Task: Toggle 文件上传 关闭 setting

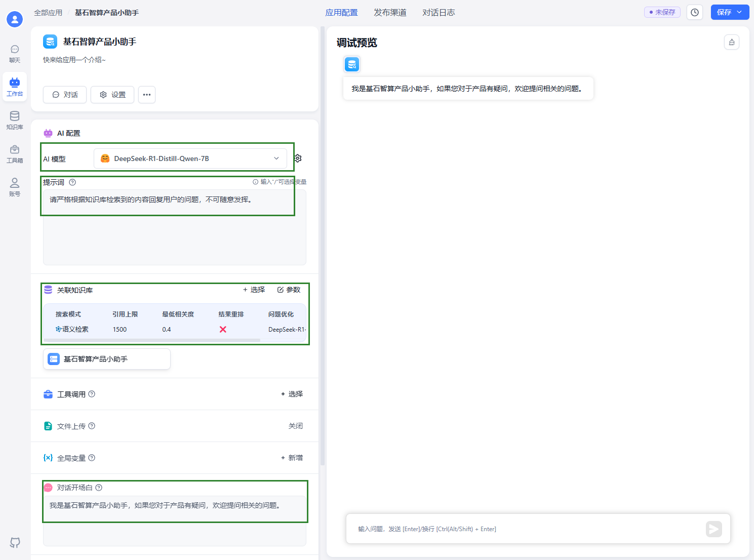Action: pyautogui.click(x=296, y=426)
